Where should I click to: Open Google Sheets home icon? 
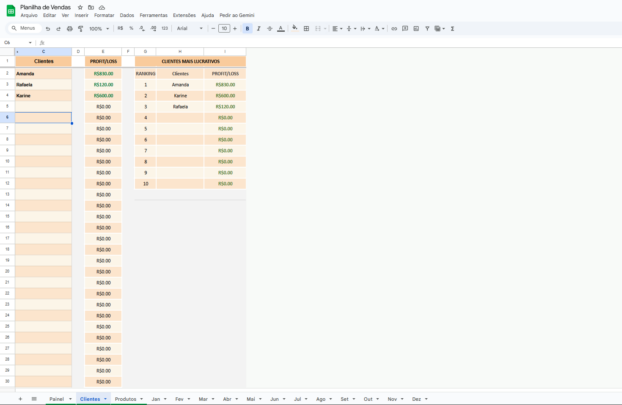(x=10, y=10)
